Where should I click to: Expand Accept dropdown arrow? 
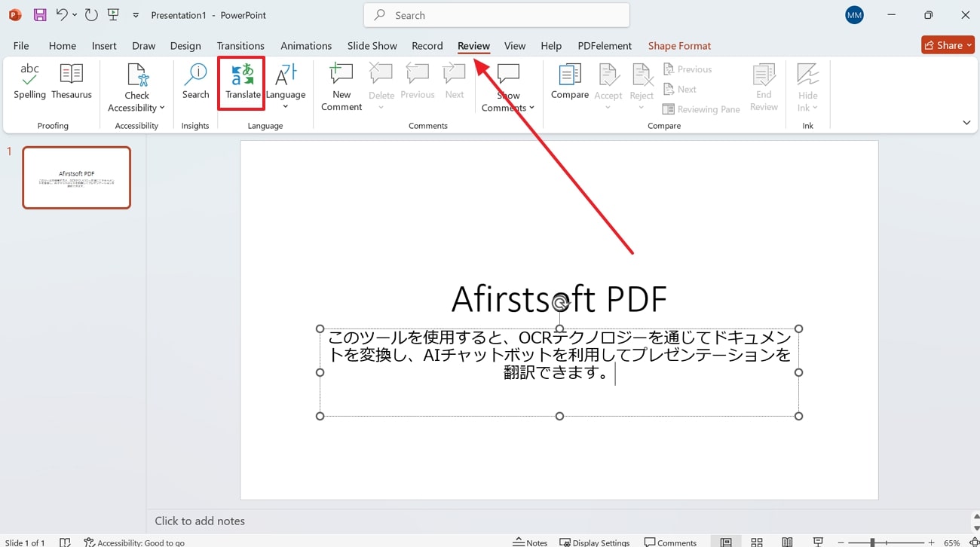(x=608, y=107)
